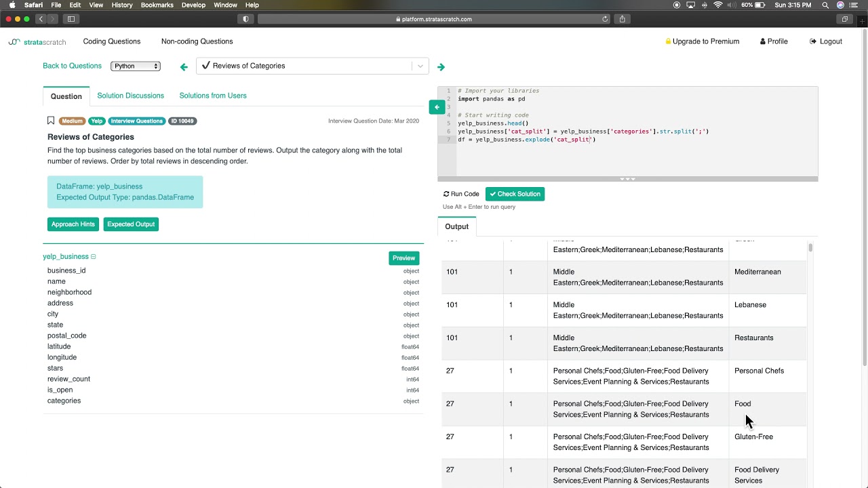
Task: Open Back to Questions link
Action: click(x=72, y=66)
